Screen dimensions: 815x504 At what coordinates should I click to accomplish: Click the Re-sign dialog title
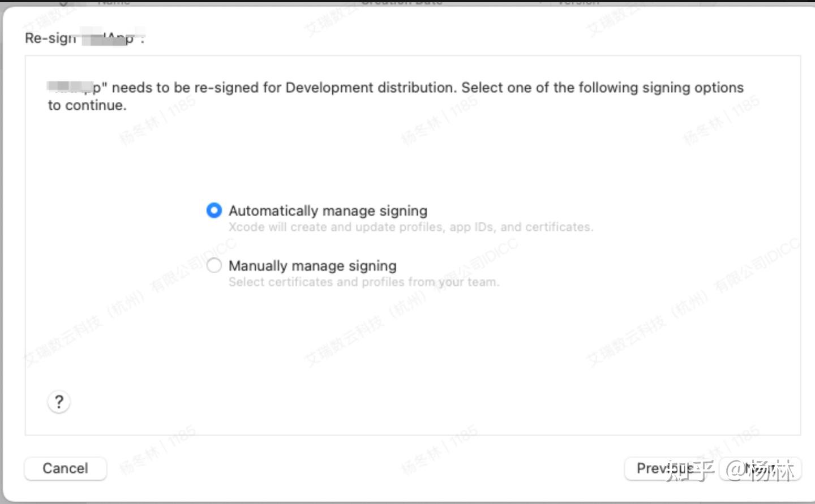click(50, 38)
